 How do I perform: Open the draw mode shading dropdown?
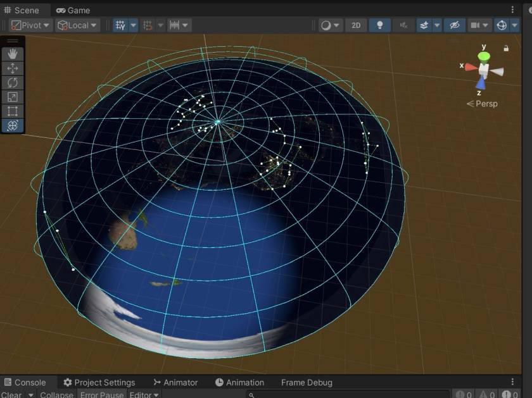click(329, 25)
